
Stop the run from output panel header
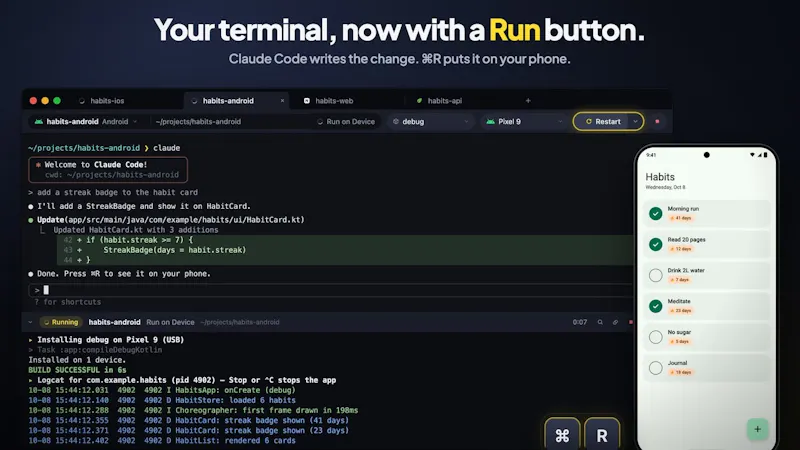point(631,322)
